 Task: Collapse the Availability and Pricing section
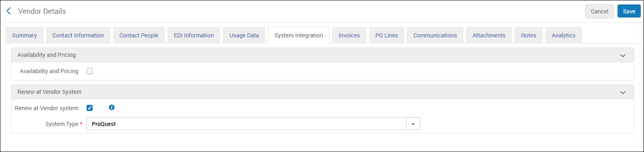623,55
